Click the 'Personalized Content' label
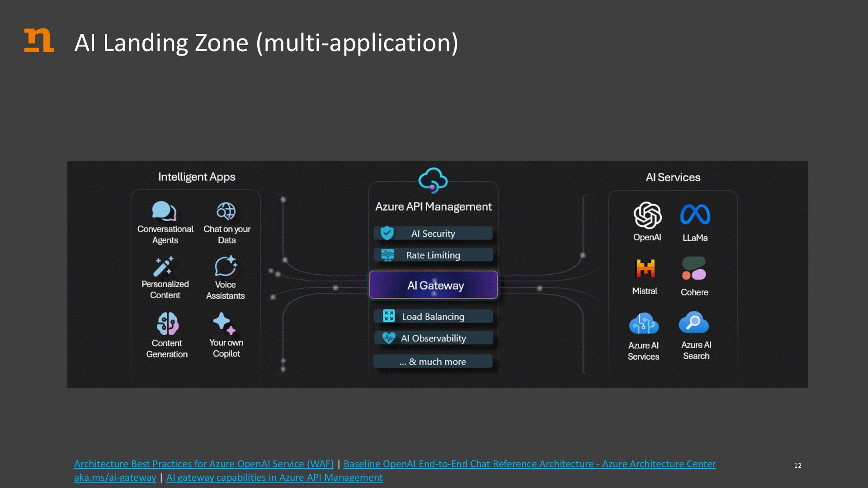This screenshot has width=868, height=488. coord(165,290)
